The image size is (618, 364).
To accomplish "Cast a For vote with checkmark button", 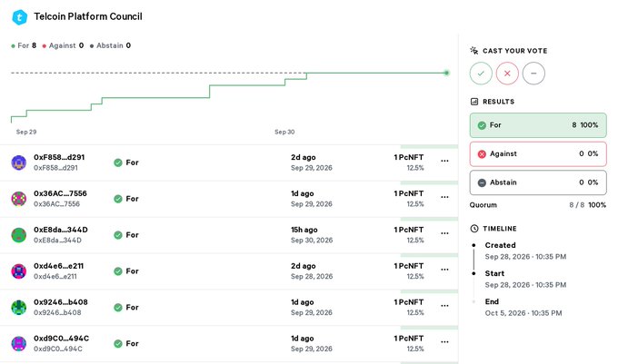I will tap(481, 74).
